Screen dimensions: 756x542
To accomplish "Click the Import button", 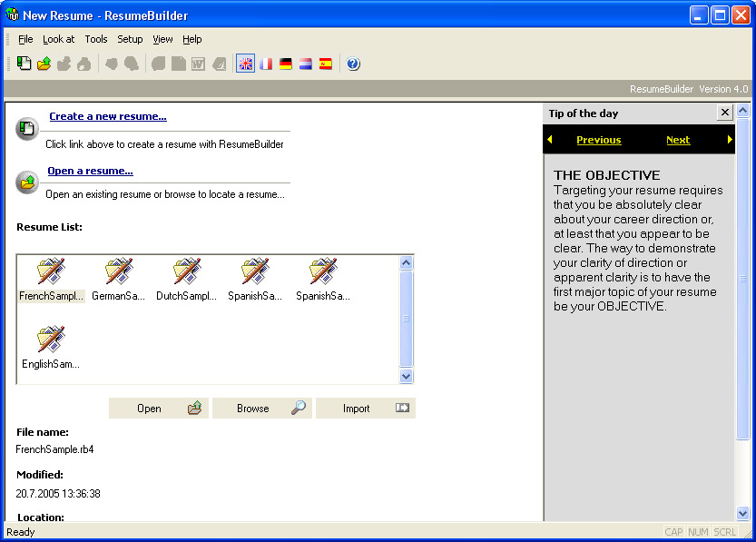I will point(366,408).
